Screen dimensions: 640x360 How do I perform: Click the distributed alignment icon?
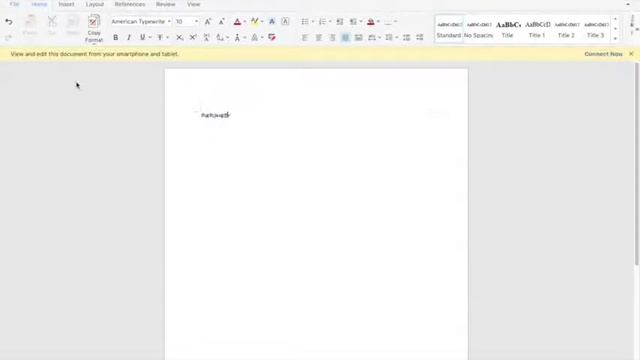tap(358, 37)
